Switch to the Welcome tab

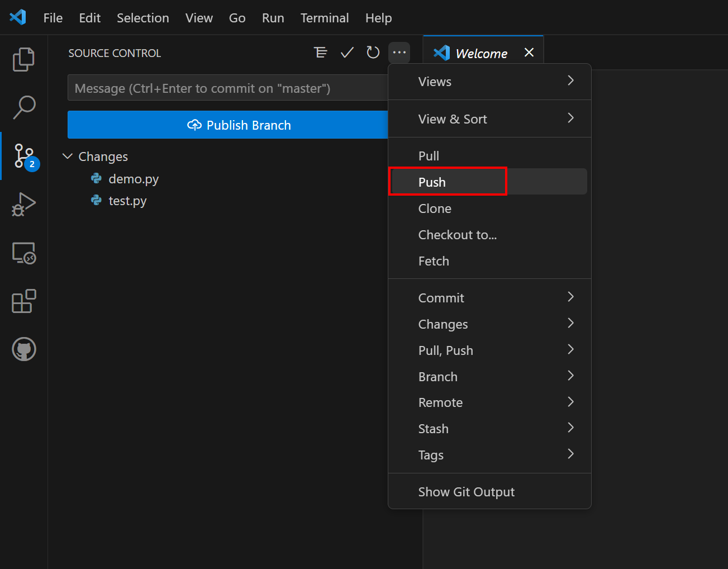point(482,53)
